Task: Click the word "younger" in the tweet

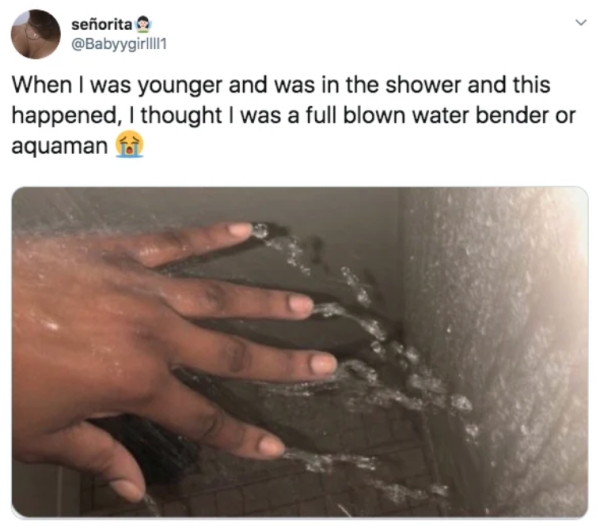Action: pos(180,86)
